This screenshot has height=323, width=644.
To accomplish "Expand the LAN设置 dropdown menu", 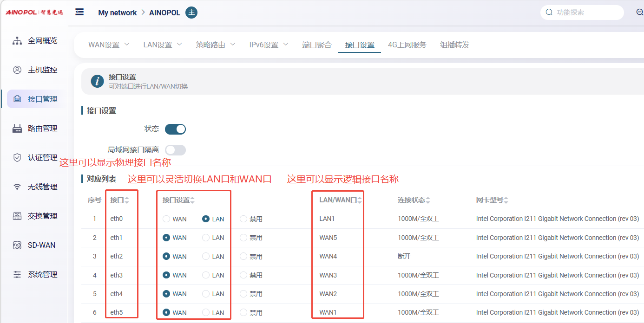I will click(x=162, y=45).
